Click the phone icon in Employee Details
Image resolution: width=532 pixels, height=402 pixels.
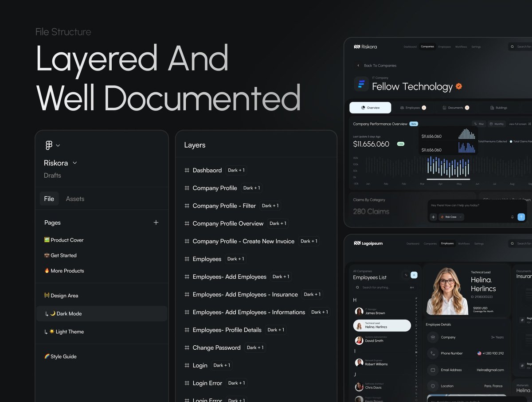pos(433,353)
